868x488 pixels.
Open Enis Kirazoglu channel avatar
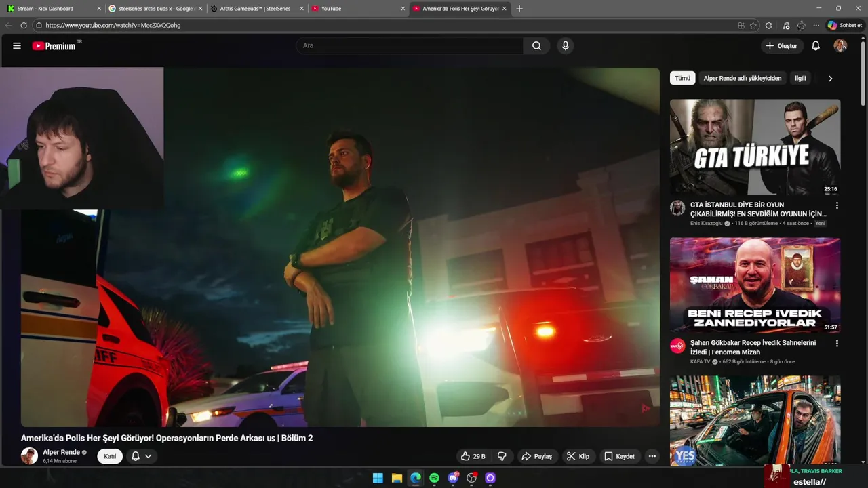[677, 208]
